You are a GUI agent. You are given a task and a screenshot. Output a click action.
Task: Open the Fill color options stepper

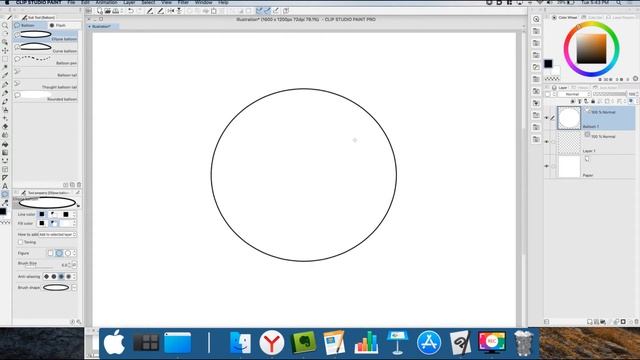pyautogui.click(x=74, y=223)
